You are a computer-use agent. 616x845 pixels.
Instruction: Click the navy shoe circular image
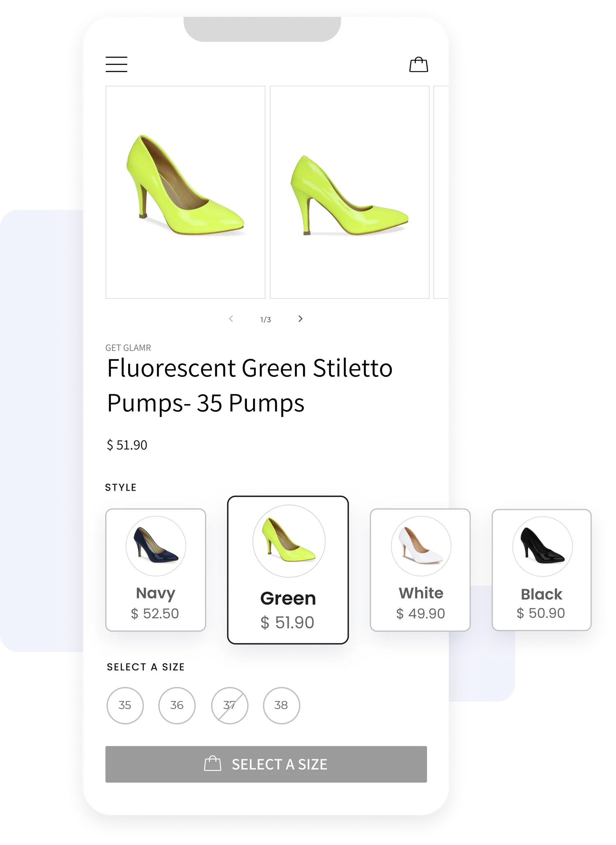click(x=156, y=546)
